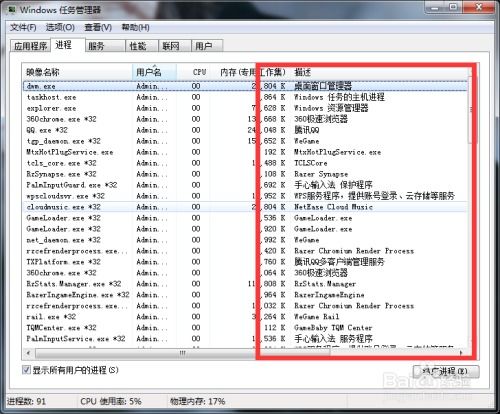
Task: Click the 腾讯QQ description
Action: pos(306,130)
